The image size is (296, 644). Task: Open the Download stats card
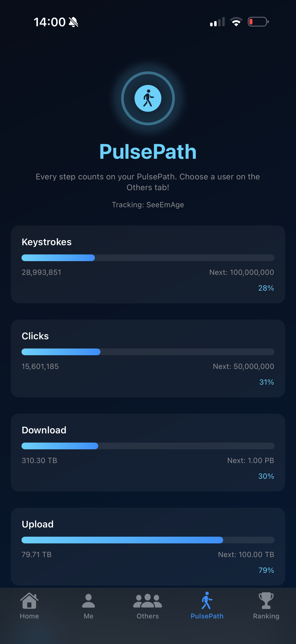point(148,452)
